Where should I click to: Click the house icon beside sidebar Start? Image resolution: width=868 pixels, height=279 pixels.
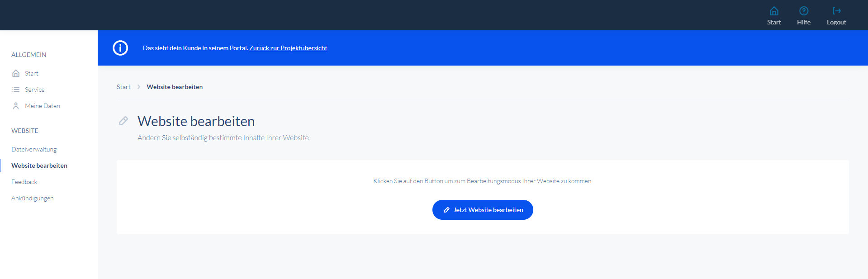point(16,73)
